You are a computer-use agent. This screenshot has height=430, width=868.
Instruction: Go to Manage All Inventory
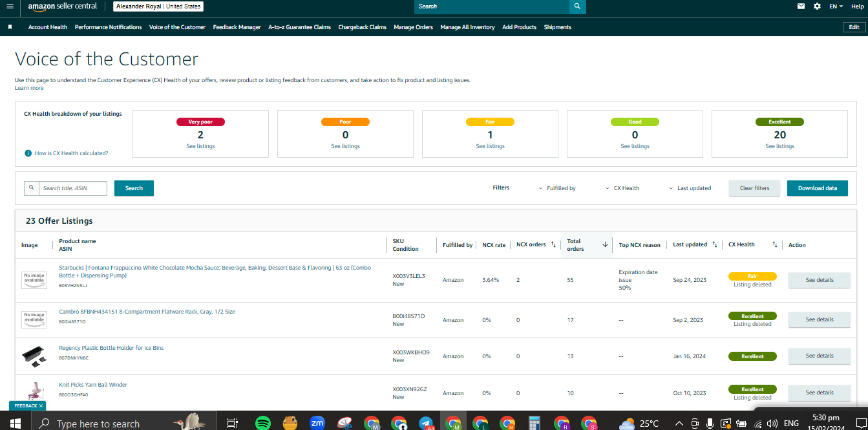[x=467, y=27]
